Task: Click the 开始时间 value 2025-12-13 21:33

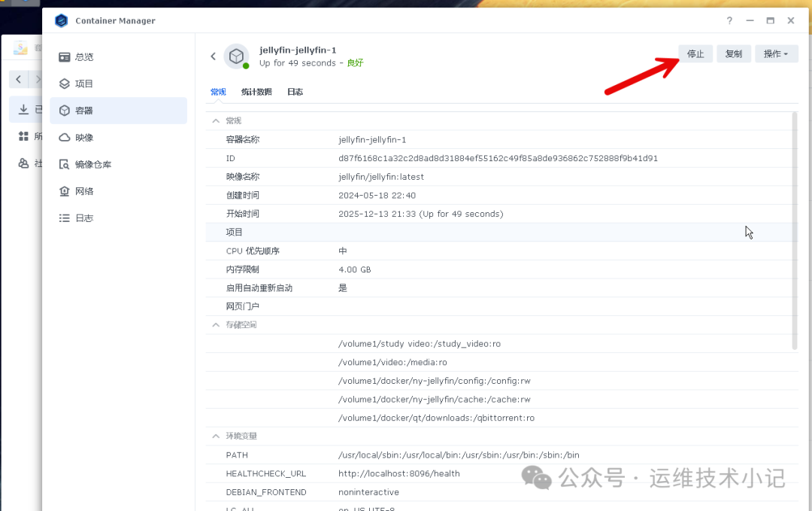Action: 420,214
